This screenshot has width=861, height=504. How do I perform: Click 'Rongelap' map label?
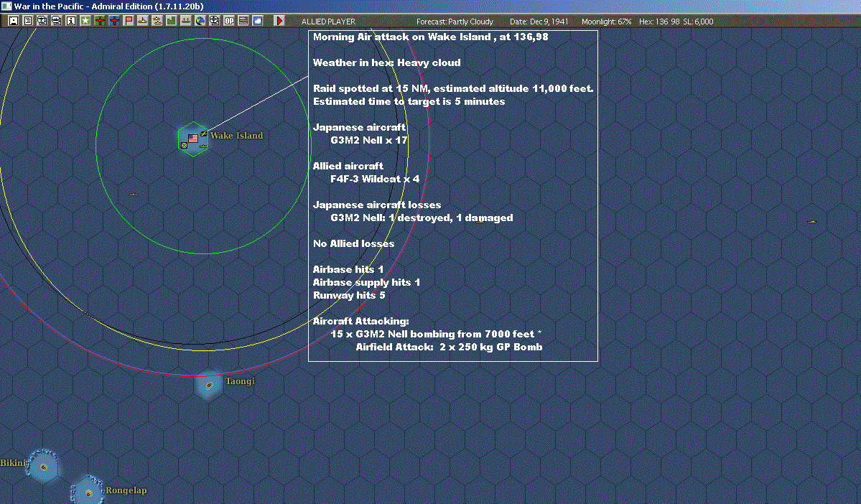pyautogui.click(x=126, y=490)
